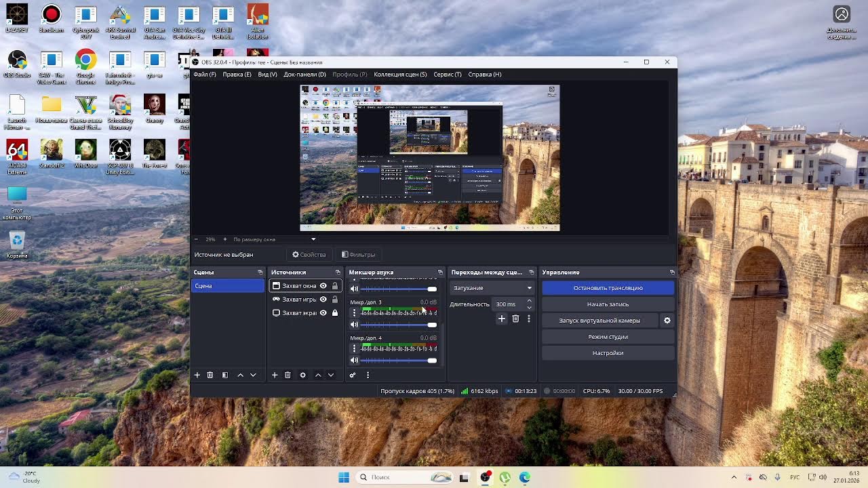The width and height of the screenshot is (868, 488).
Task: Open scene filters icon in Scenes panel
Action: [225, 375]
